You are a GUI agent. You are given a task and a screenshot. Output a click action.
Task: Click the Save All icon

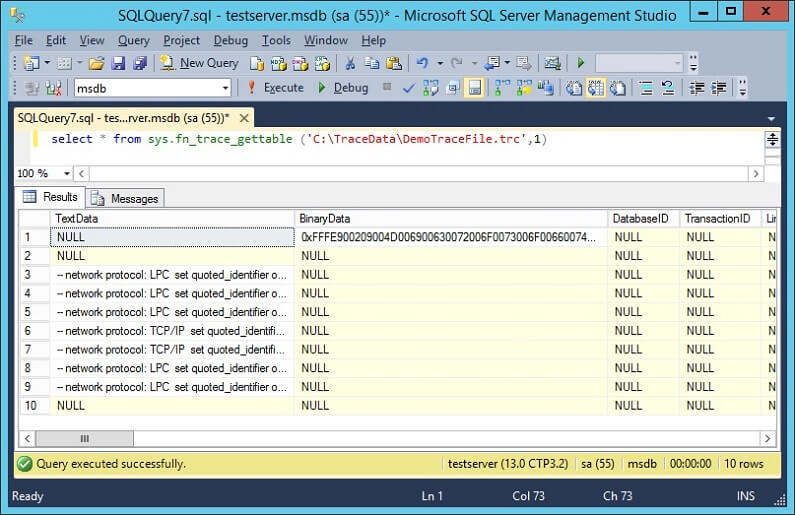139,63
